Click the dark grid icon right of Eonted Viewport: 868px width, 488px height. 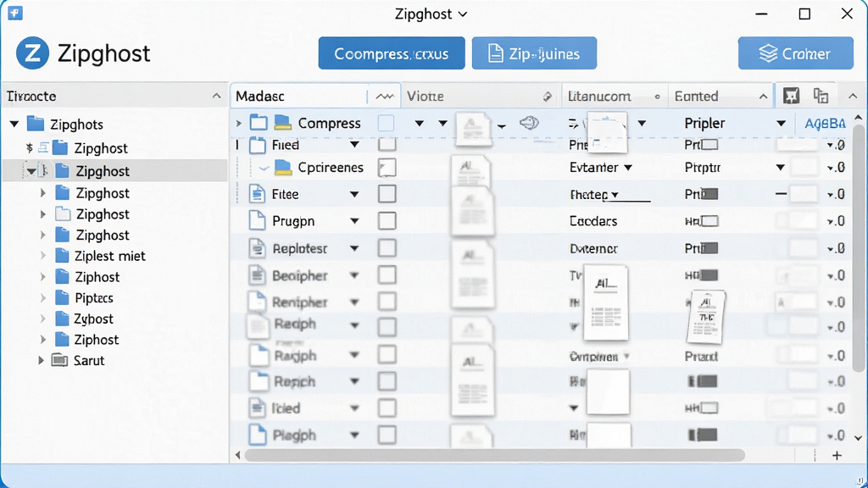pos(791,96)
